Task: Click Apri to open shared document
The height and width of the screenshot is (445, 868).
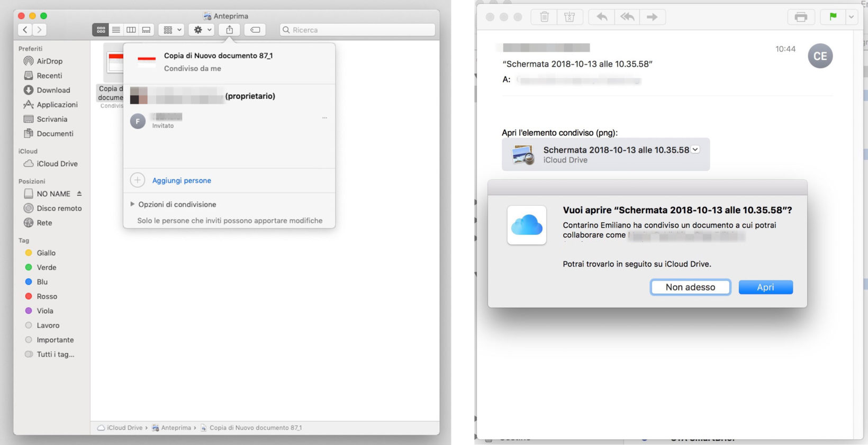Action: click(765, 287)
